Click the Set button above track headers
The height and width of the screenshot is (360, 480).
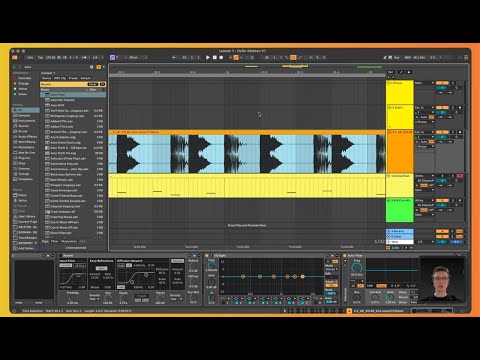tap(391, 72)
